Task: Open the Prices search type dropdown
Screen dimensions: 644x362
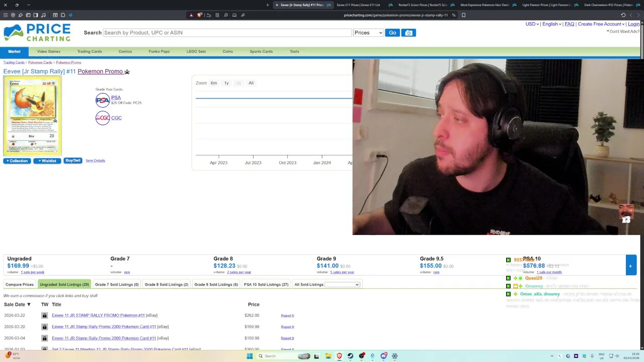Action: [x=368, y=33]
